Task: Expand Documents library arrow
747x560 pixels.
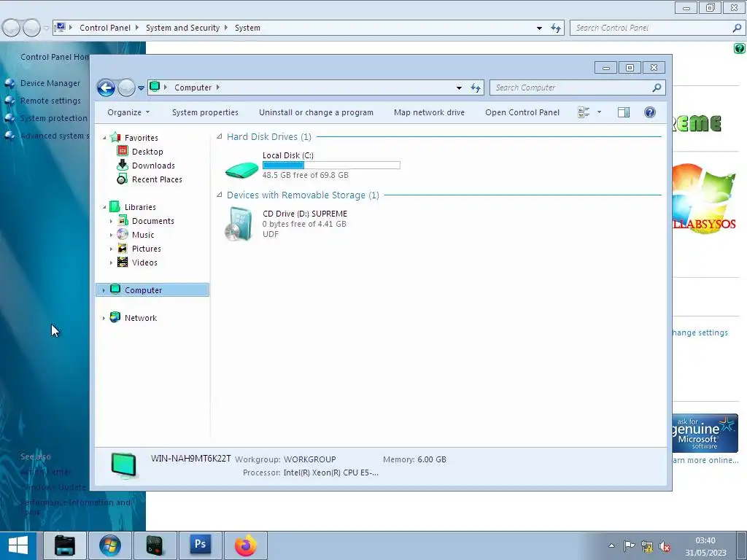Action: tap(112, 221)
